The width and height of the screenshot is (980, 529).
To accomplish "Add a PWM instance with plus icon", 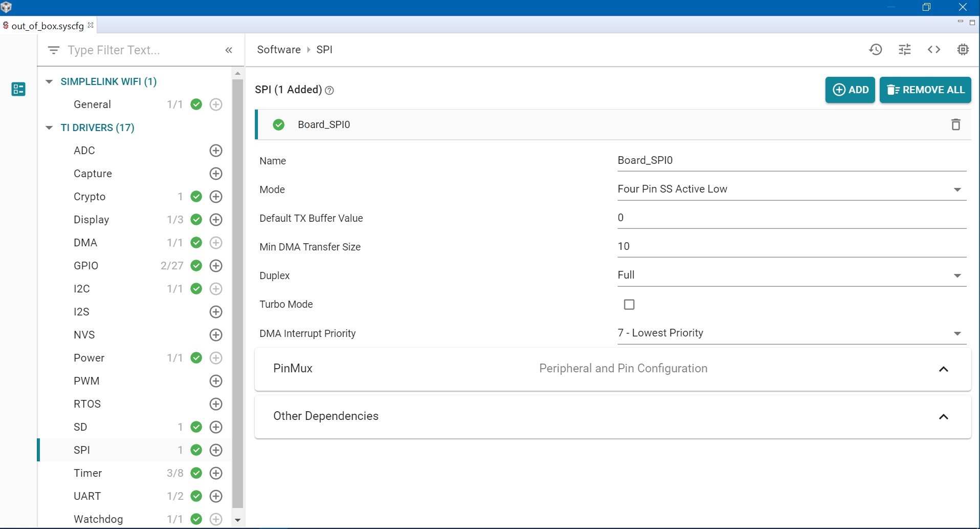I will point(216,381).
